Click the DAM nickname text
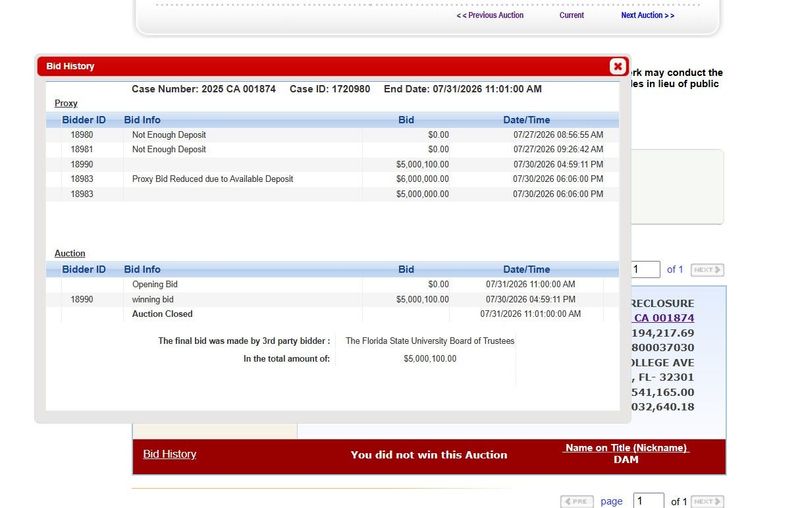The width and height of the screenshot is (800, 508). coord(626,460)
